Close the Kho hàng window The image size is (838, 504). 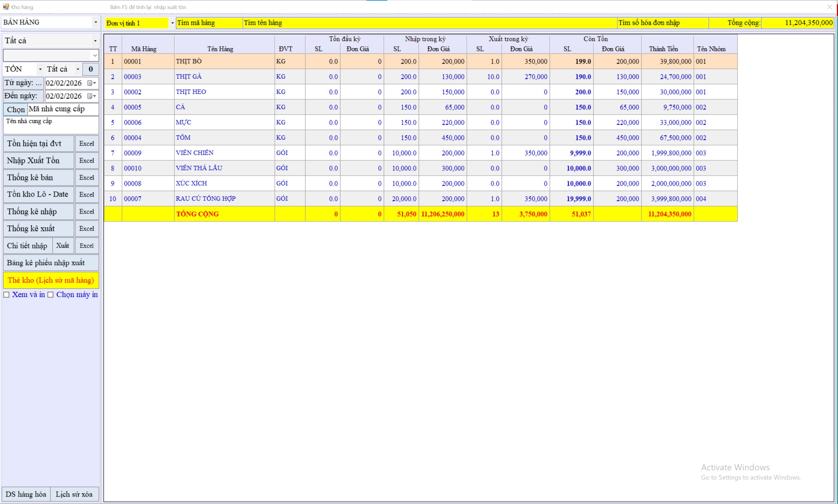(x=830, y=7)
